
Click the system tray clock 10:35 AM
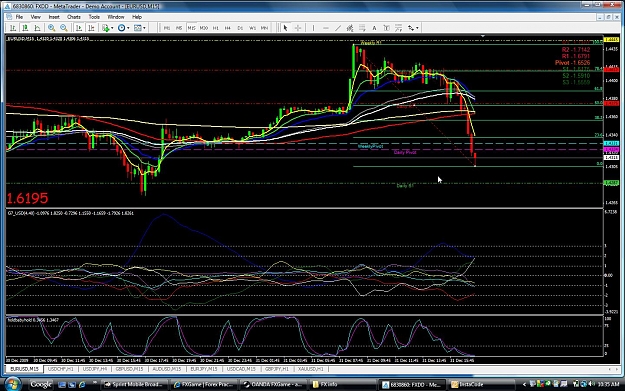pos(608,384)
